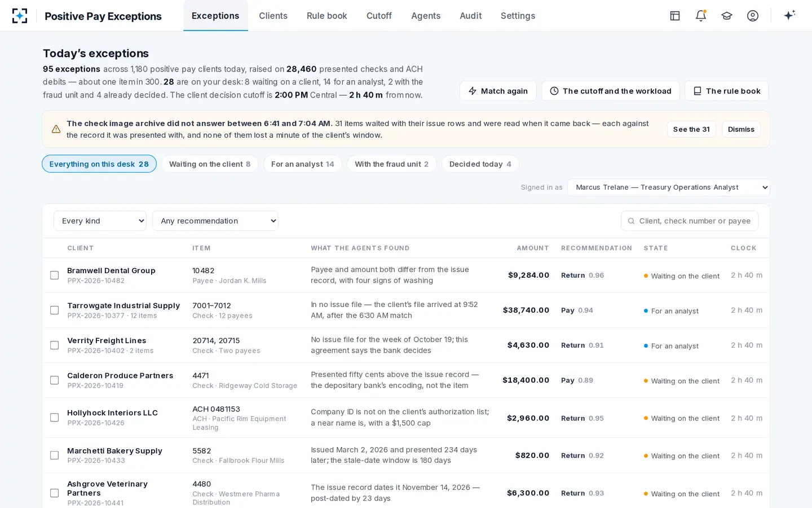Click the Positive Pay Exceptions logo icon
The width and height of the screenshot is (812, 508).
[20, 16]
